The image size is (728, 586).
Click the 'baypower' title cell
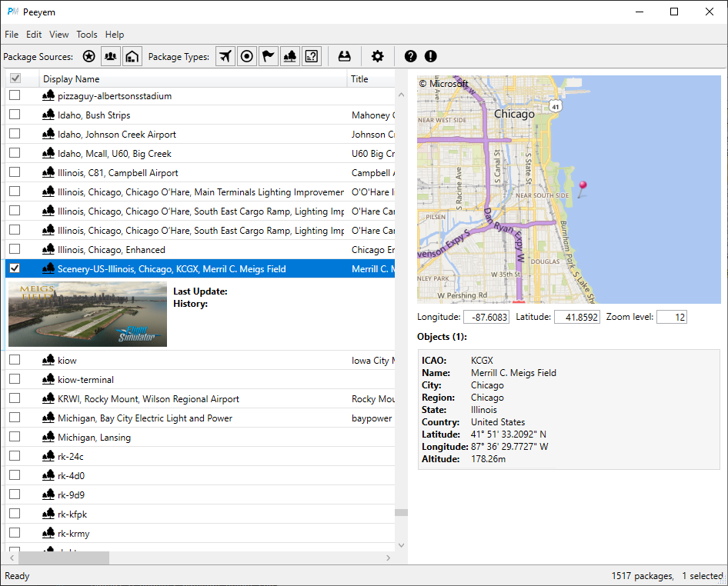tap(372, 418)
